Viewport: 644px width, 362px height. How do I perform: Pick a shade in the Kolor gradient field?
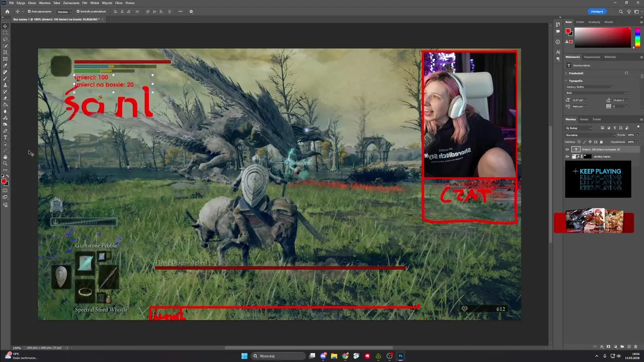[x=603, y=38]
